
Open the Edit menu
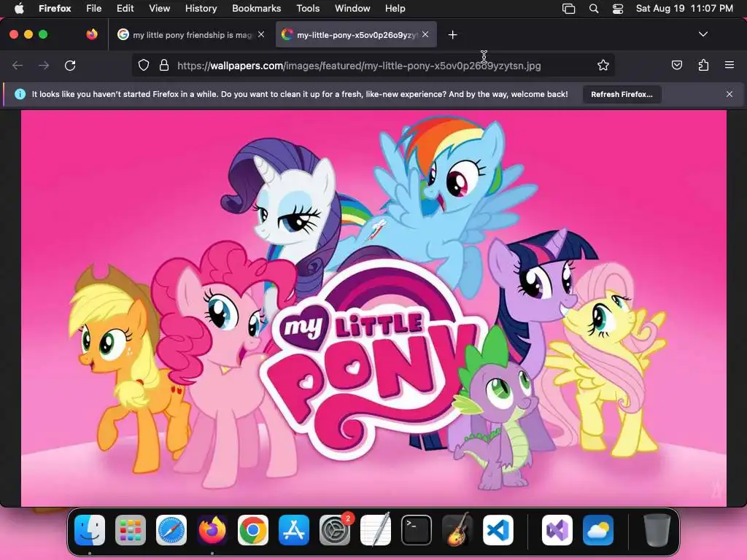[x=125, y=9]
